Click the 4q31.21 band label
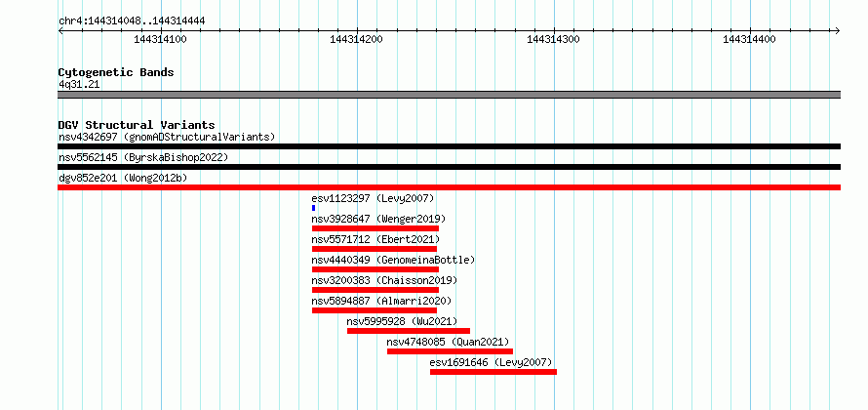The width and height of the screenshot is (868, 410). pos(79,84)
